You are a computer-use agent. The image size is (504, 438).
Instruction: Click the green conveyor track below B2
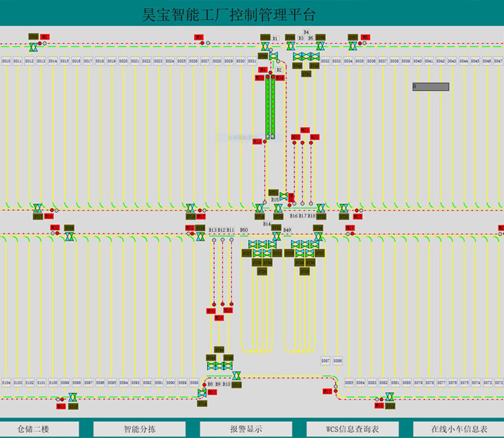(270, 106)
